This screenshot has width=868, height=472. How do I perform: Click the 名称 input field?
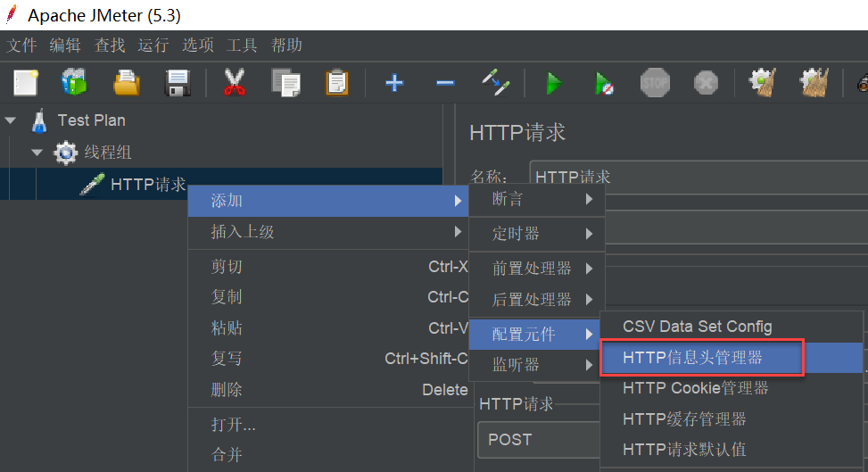[x=699, y=177]
